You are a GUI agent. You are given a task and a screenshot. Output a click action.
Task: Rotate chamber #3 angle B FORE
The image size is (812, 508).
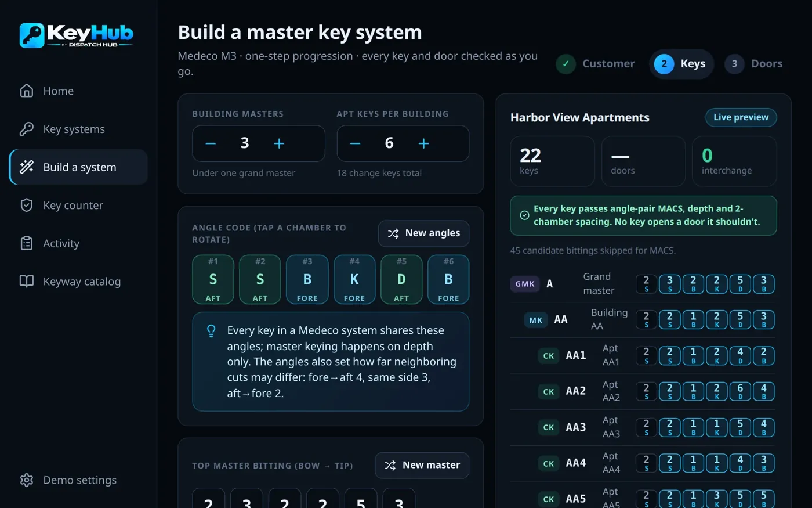tap(307, 279)
